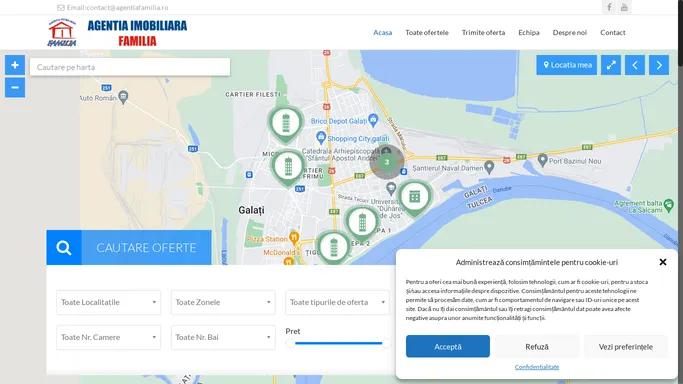Click the Agentia Imobiliara Familia title
Viewport: 683px width, 384px height.
tap(137, 33)
